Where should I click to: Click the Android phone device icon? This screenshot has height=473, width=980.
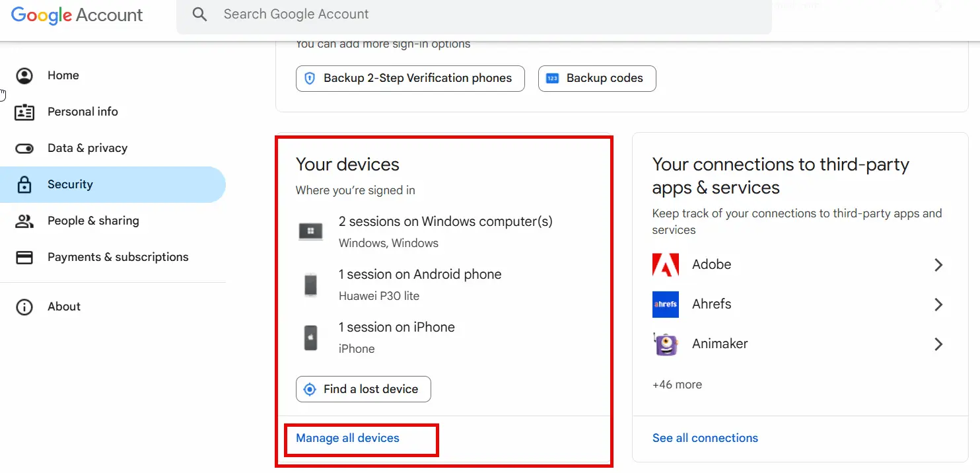pyautogui.click(x=310, y=285)
